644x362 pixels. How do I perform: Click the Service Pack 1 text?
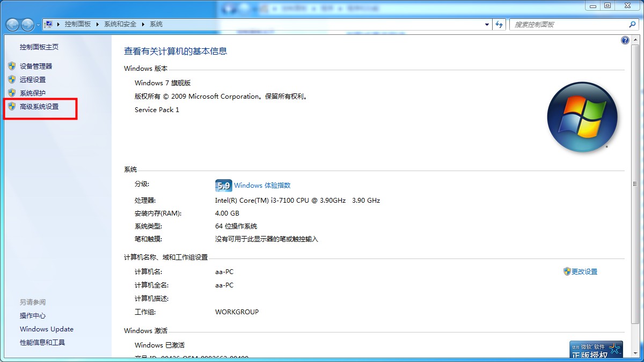click(157, 110)
